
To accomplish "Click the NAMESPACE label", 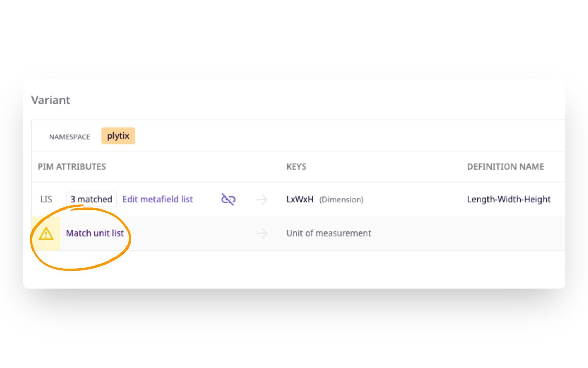I will [70, 136].
